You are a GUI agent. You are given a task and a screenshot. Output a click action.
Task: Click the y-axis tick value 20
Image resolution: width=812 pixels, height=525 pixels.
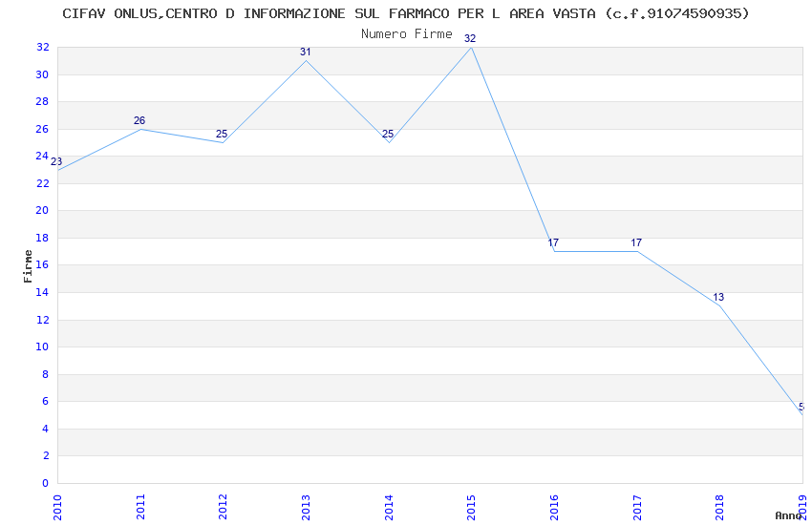pyautogui.click(x=42, y=211)
